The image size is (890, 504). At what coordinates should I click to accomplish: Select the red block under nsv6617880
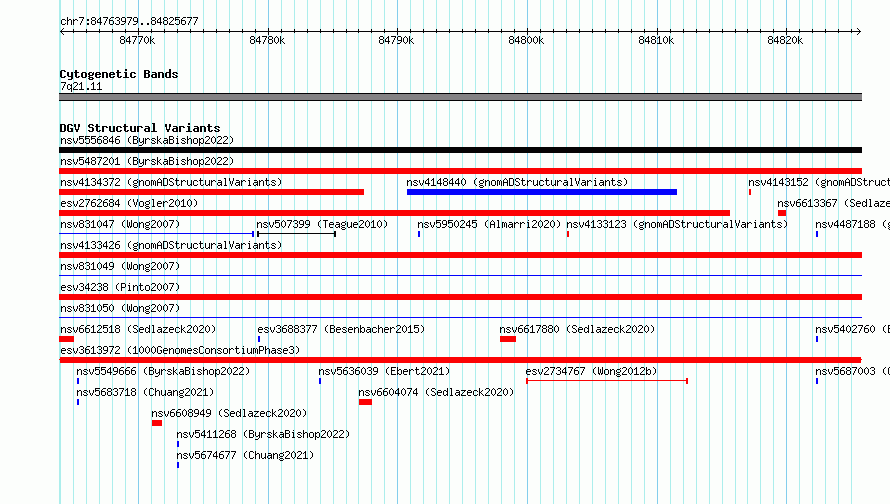(x=507, y=339)
